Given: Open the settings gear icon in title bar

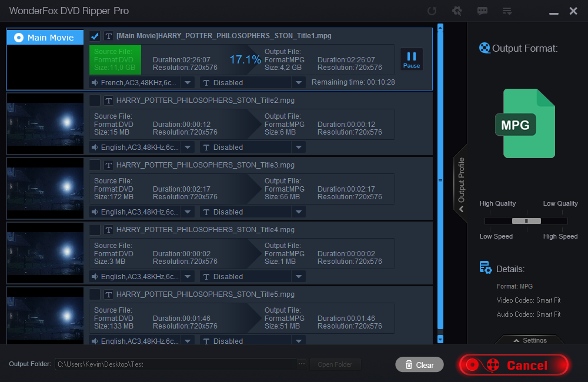Looking at the screenshot, I should (457, 11).
